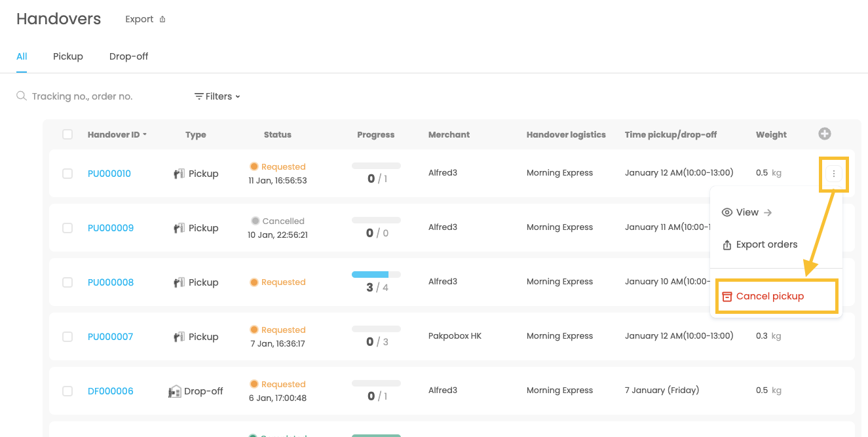Click the Cancel pickup archive icon

coord(726,296)
